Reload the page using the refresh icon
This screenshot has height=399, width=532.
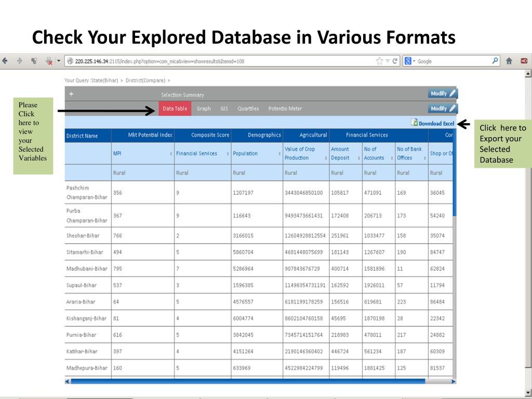(395, 61)
